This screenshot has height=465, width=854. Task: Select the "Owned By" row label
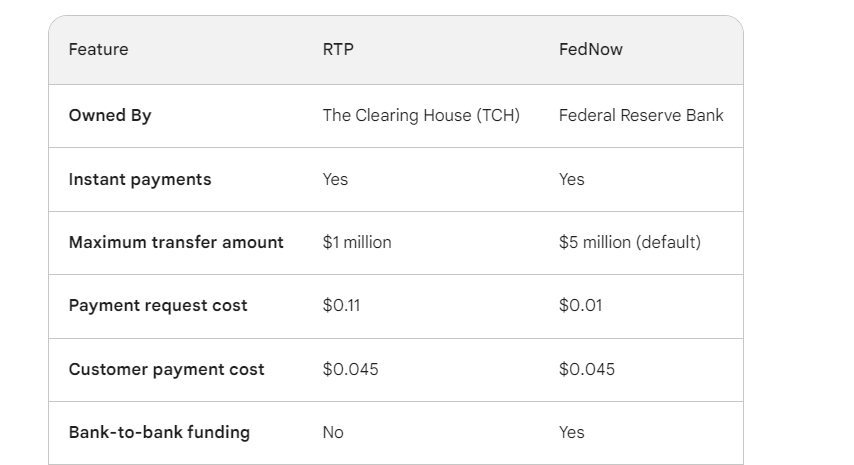[x=110, y=115]
